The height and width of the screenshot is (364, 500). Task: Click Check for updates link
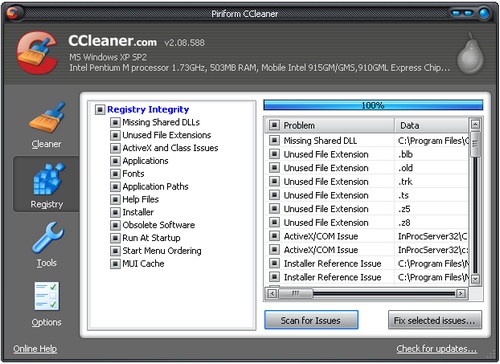point(436,349)
